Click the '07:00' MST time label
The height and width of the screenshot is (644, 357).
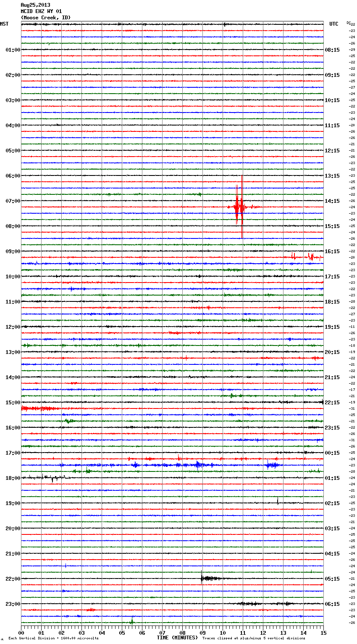[13, 201]
